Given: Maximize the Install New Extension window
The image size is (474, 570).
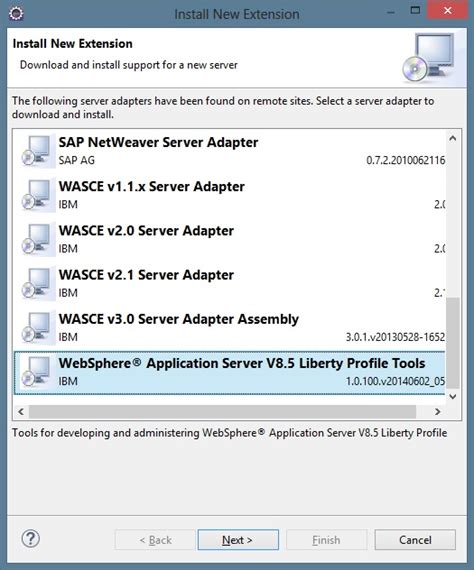Looking at the screenshot, I should coord(415,11).
